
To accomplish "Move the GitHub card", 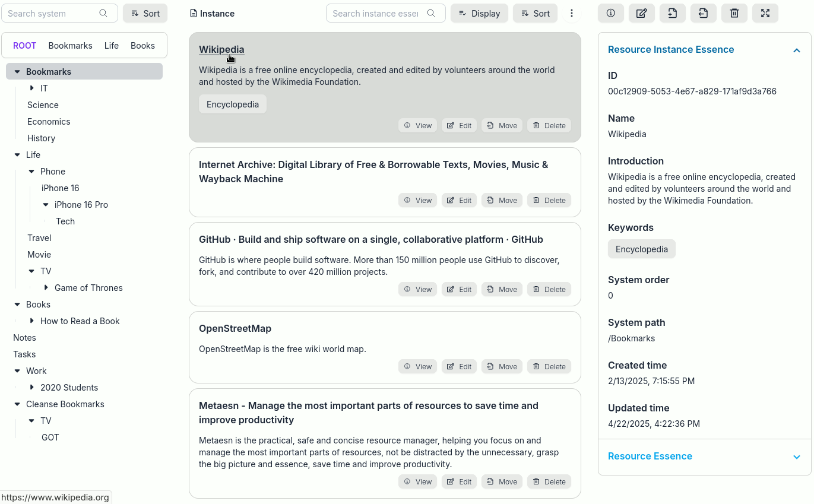I will click(x=502, y=289).
